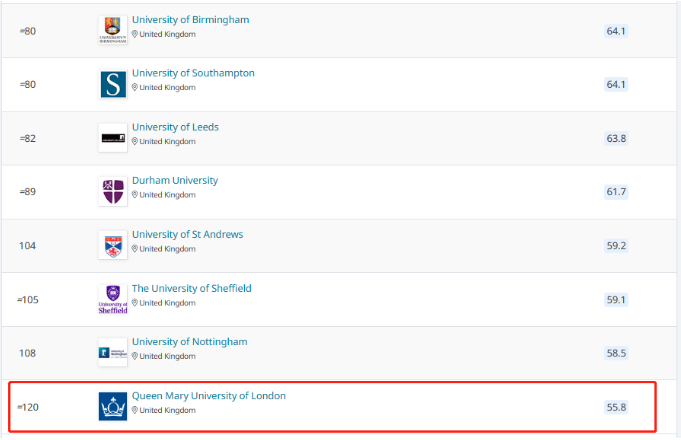
Task: Click the University of St Andrews crest
Action: click(113, 245)
